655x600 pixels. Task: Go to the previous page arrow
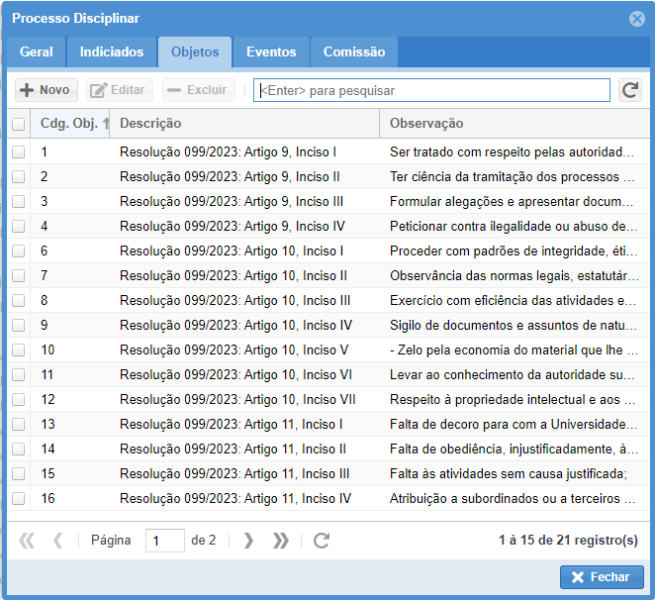(x=58, y=540)
